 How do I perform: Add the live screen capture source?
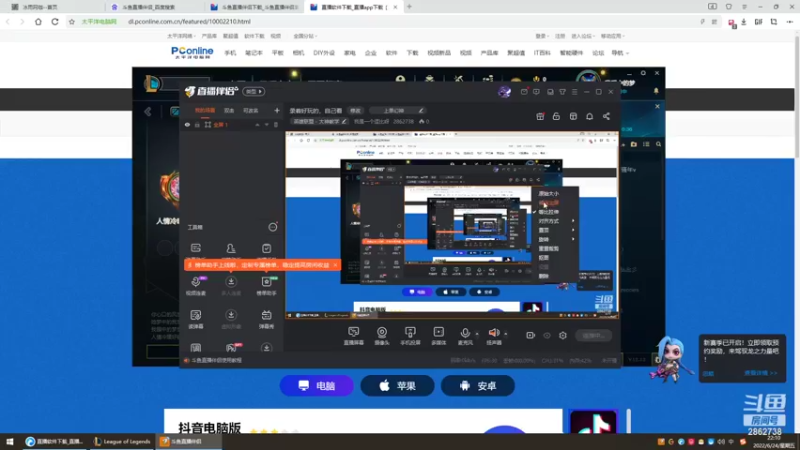(353, 335)
